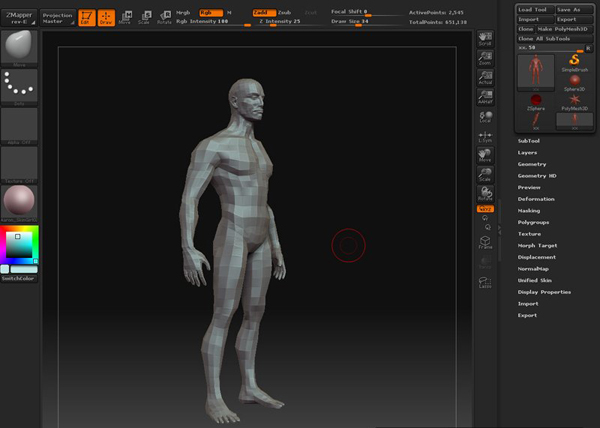Click the Load Tool button
Image resolution: width=600 pixels, height=428 pixels.
pos(535,10)
